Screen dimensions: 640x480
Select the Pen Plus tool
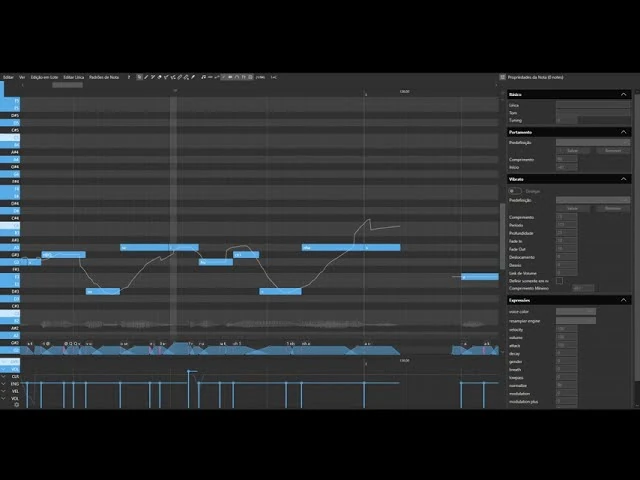(x=153, y=77)
